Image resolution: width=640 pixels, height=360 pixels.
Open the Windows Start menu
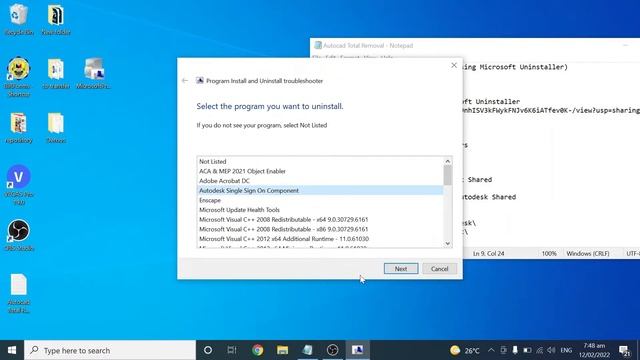coord(12,350)
